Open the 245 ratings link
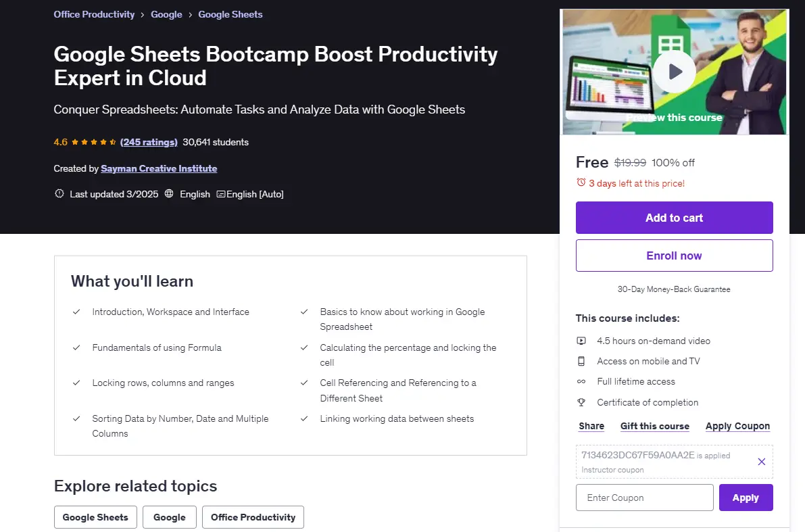 (149, 142)
